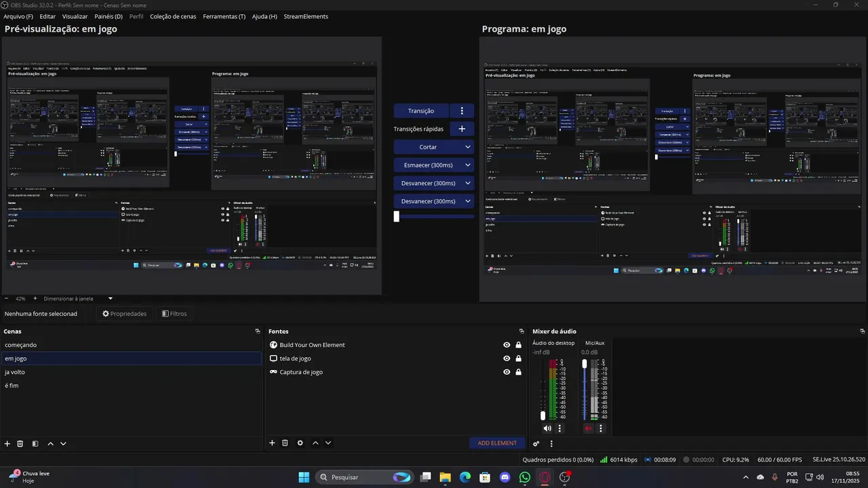Screen dimensions: 868x488
Task: Move the selected scene up
Action: click(50, 443)
